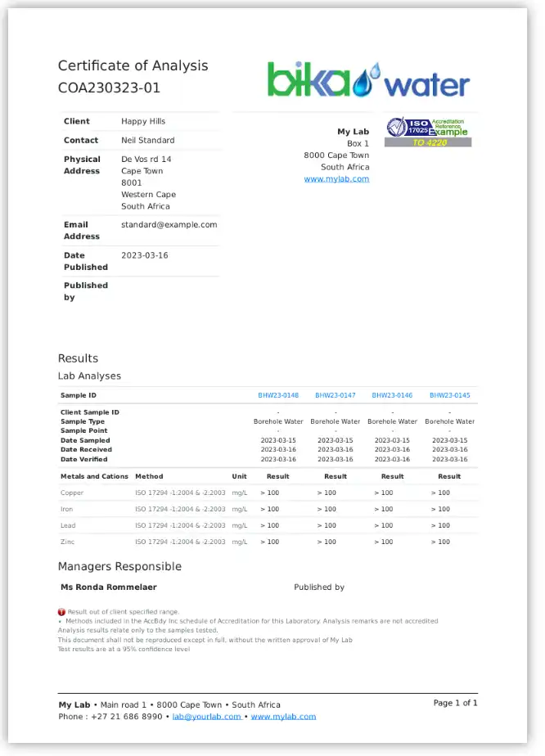This screenshot has height=756, width=545.
Task: Select the Managers Responsible heading
Action: pos(119,566)
